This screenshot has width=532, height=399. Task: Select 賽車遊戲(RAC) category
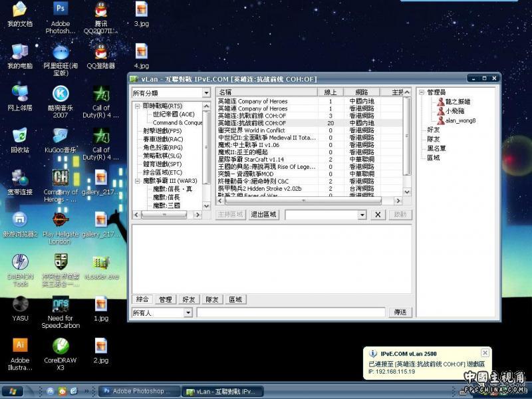tap(163, 139)
